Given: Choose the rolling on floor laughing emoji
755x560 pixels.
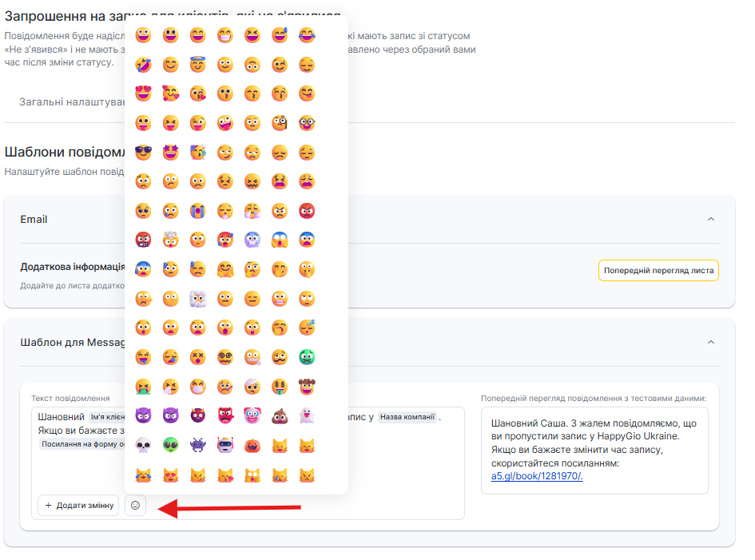Looking at the screenshot, I should pos(143,64).
